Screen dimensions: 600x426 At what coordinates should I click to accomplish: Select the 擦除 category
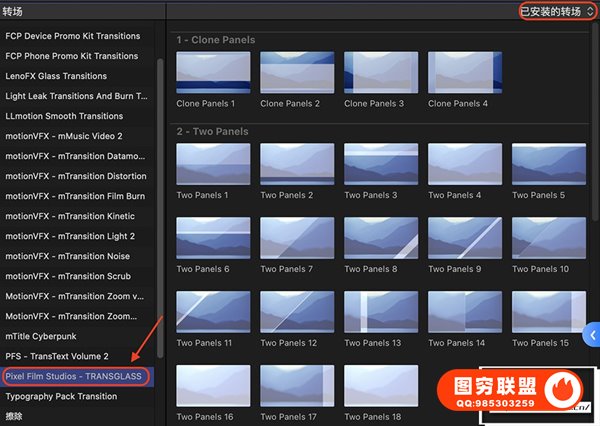pyautogui.click(x=15, y=417)
